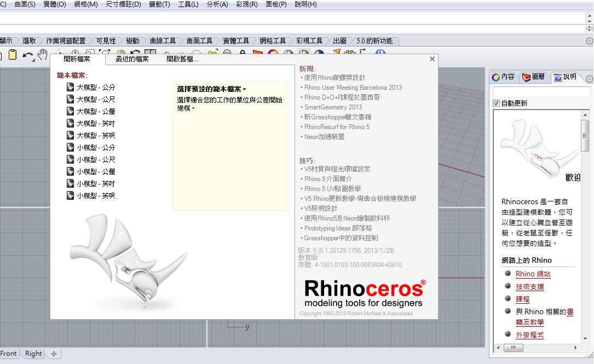Choose the 大模型 - 公釐 template
Viewport: 594px width, 364px height.
click(91, 111)
